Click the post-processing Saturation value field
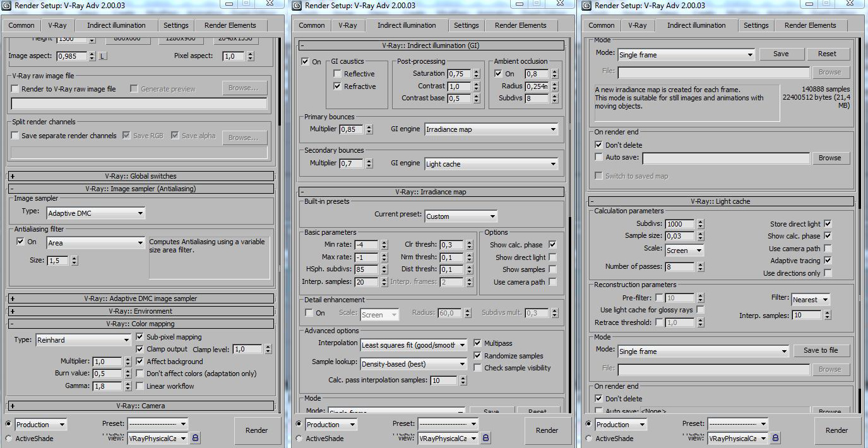The width and height of the screenshot is (868, 448). point(460,74)
